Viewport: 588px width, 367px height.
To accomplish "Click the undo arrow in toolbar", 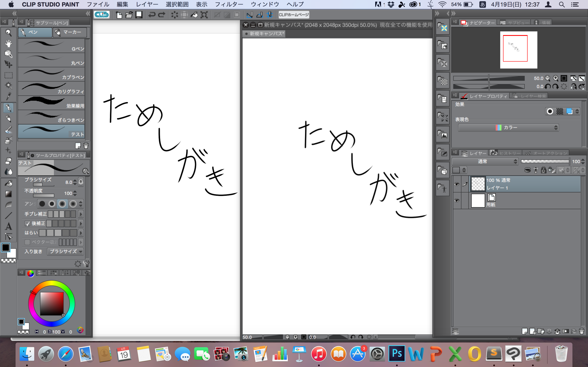I will pos(152,15).
